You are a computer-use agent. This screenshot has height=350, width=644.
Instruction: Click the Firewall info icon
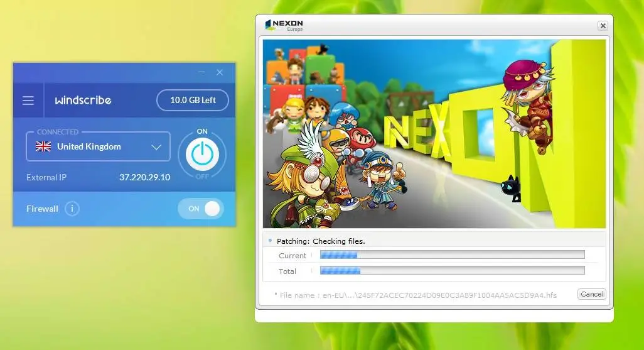72,209
